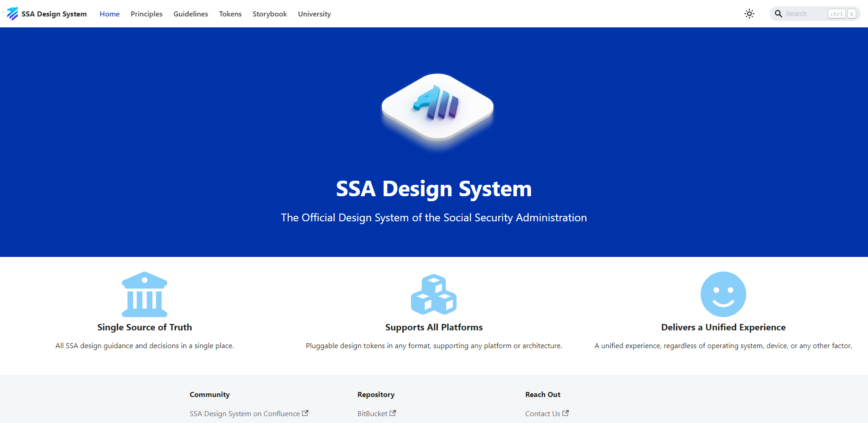The height and width of the screenshot is (423, 868).
Task: Select the Home navigation item
Action: tap(109, 14)
